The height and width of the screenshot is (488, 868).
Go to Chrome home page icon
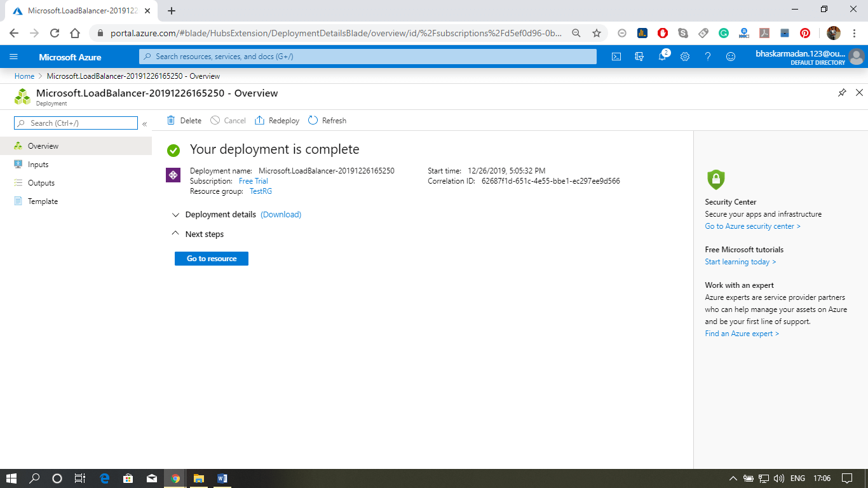click(x=75, y=33)
